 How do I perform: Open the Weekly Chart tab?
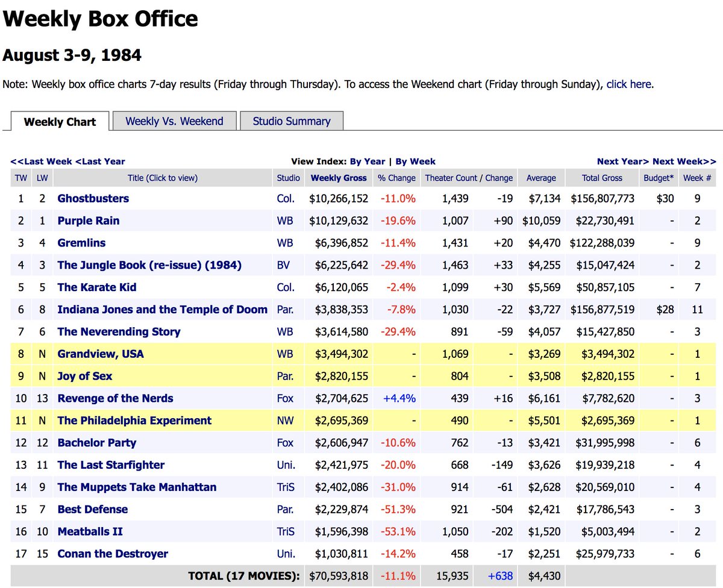(60, 122)
